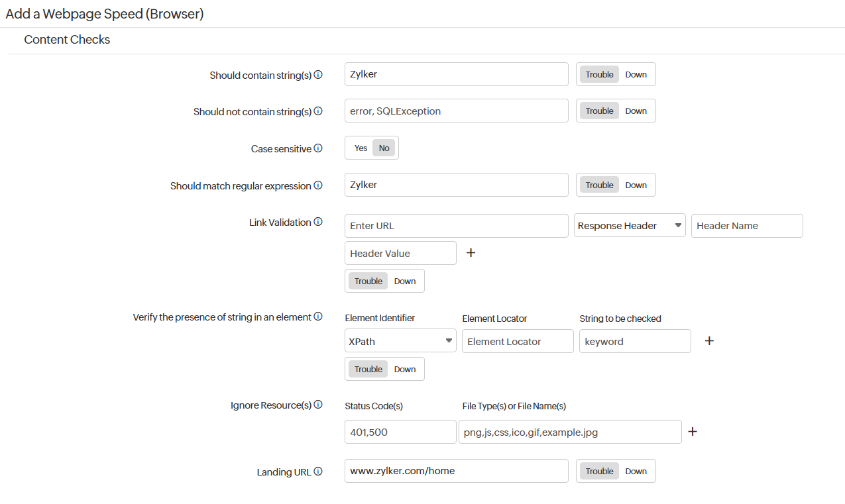The height and width of the screenshot is (504, 845).
Task: Toggle Case sensitive to Yes
Action: [361, 148]
